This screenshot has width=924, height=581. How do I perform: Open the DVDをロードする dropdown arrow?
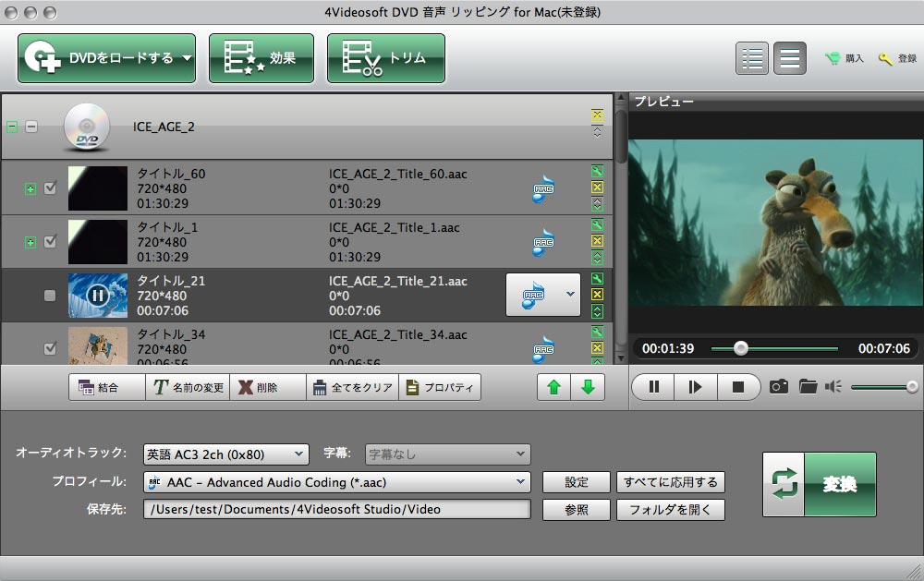pos(187,58)
